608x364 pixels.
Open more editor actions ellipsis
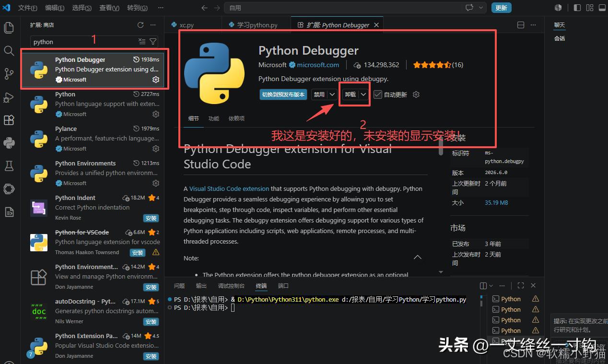tap(533, 25)
